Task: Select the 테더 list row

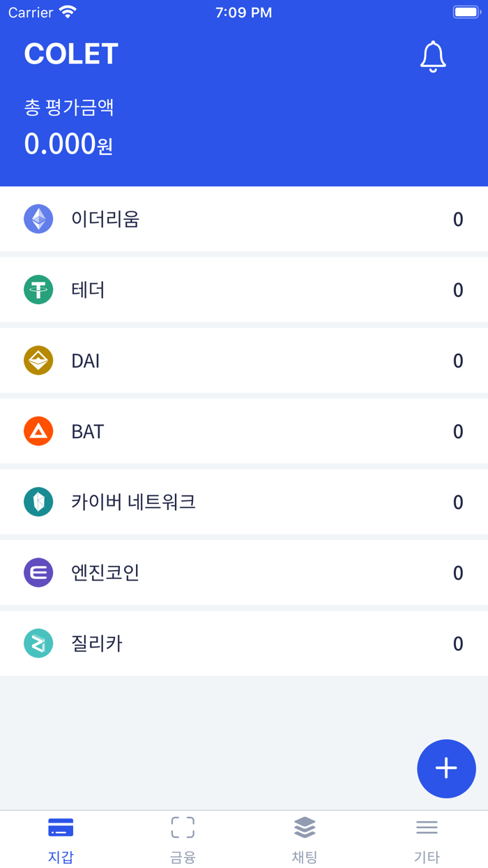Action: pos(244,290)
